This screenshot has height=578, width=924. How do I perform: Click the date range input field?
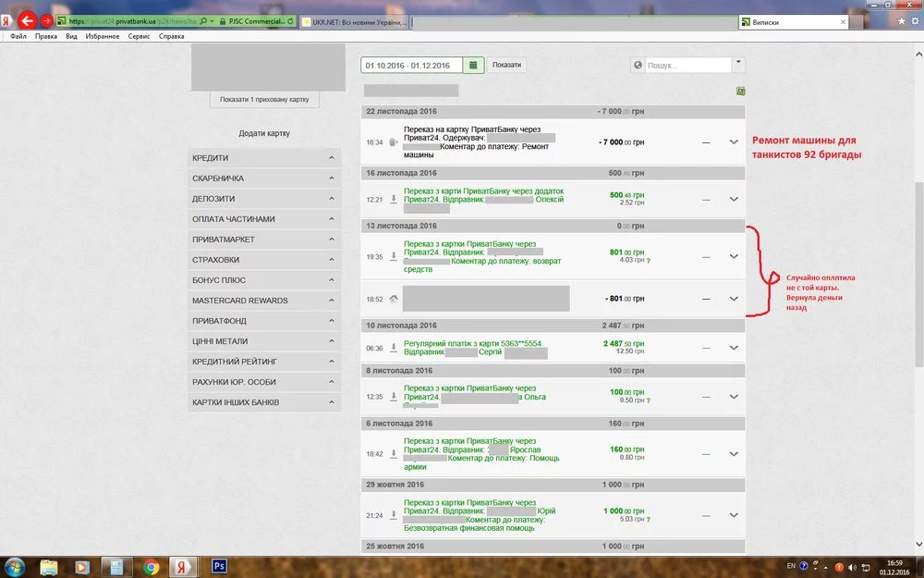point(412,65)
